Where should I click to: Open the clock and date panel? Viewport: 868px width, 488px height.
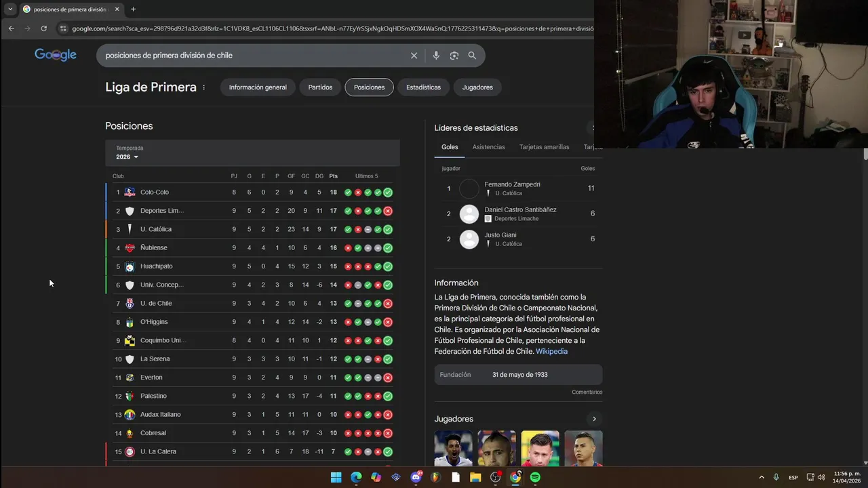tap(847, 477)
